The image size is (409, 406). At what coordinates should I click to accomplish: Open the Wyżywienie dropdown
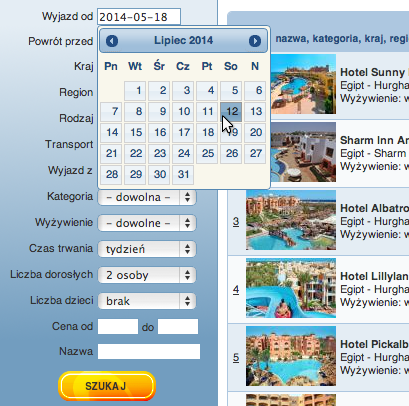(x=147, y=223)
